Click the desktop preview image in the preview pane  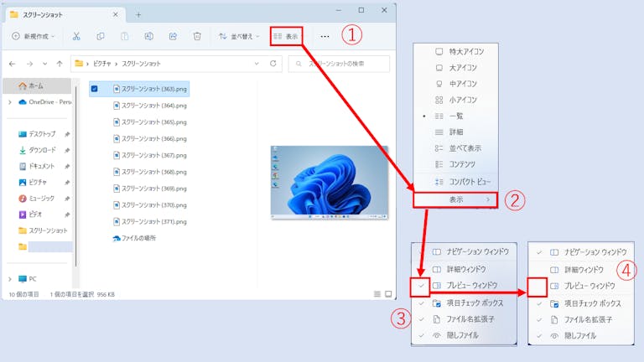point(330,182)
